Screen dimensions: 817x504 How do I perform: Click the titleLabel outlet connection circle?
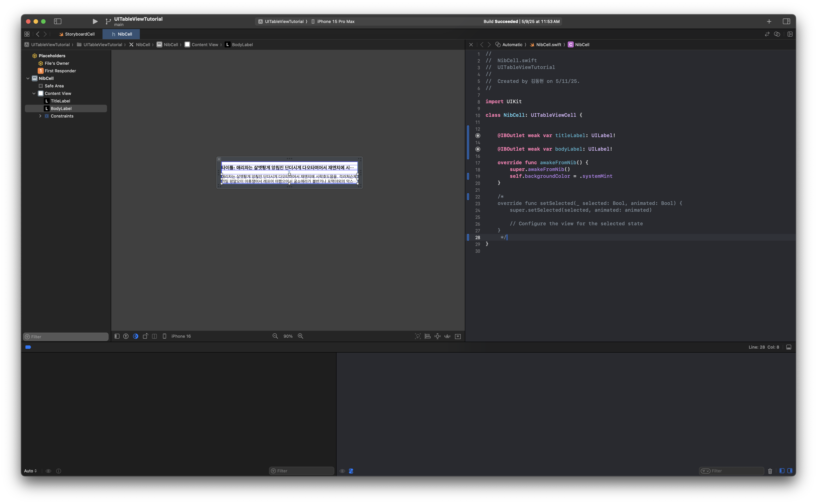[477, 136]
